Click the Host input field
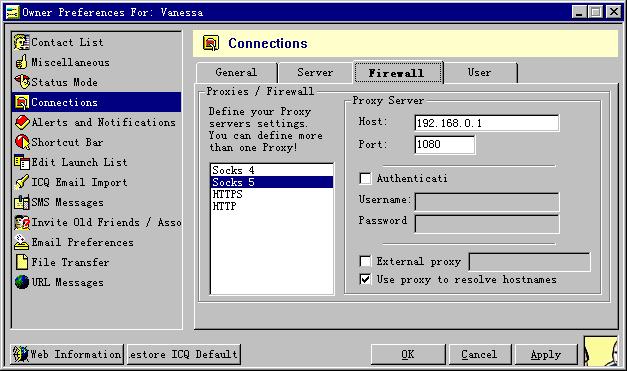Screen dimensions: 627x371 (487, 123)
